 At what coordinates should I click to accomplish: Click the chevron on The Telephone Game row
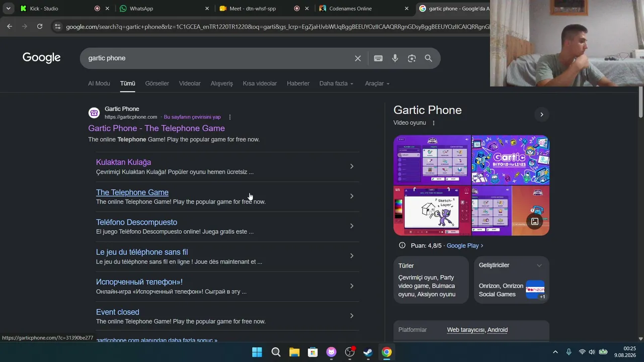(352, 196)
